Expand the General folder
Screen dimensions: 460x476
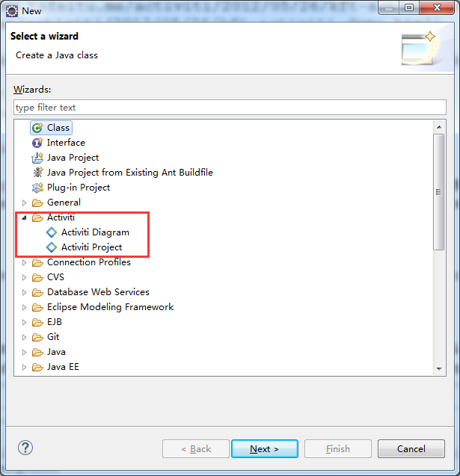(x=24, y=203)
